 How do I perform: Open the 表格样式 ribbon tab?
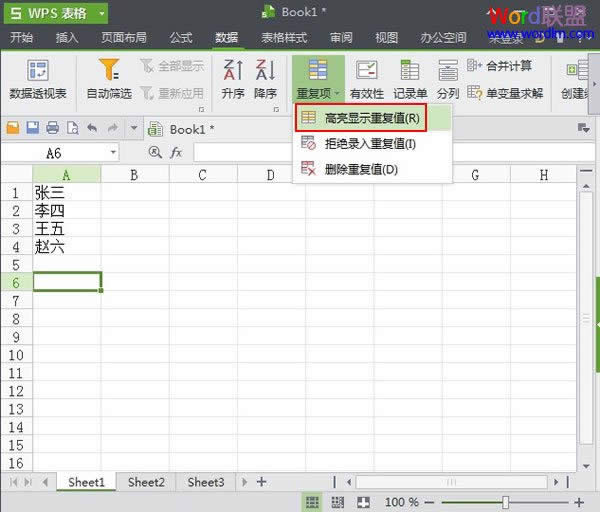[x=284, y=38]
